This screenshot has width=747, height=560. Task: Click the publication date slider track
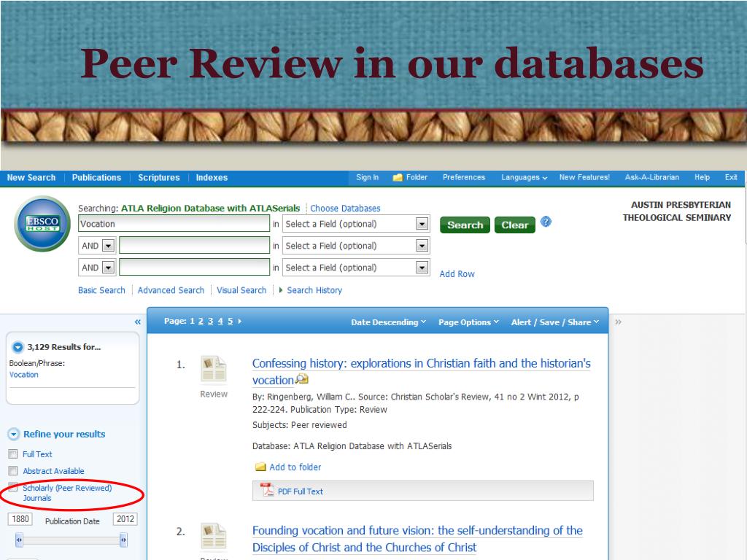pos(71,540)
